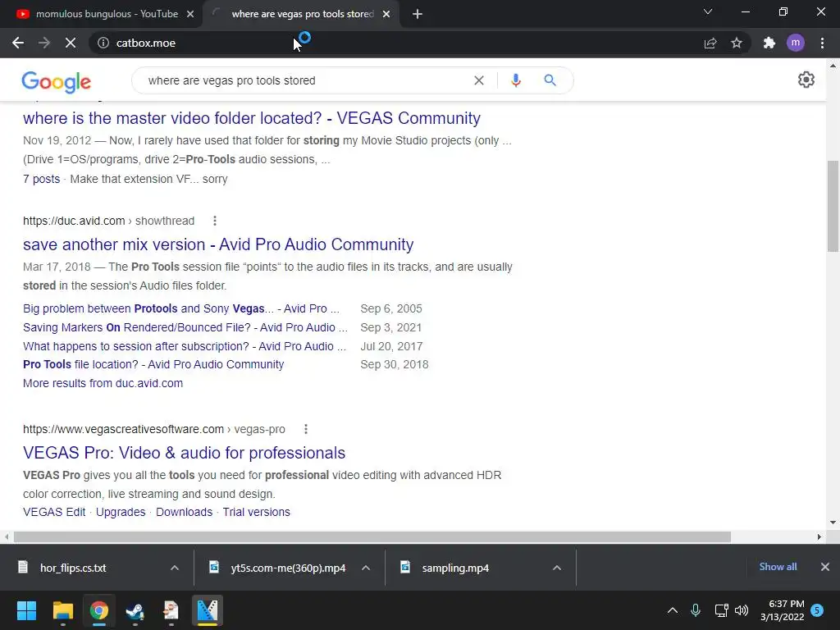Click the microphone tray icon
The height and width of the screenshot is (630, 840).
696,610
